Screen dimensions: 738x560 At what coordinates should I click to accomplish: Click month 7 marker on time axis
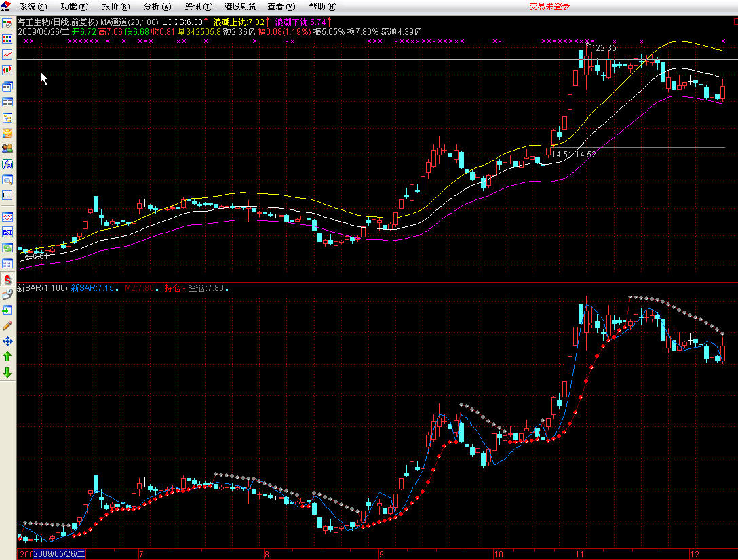coord(141,555)
